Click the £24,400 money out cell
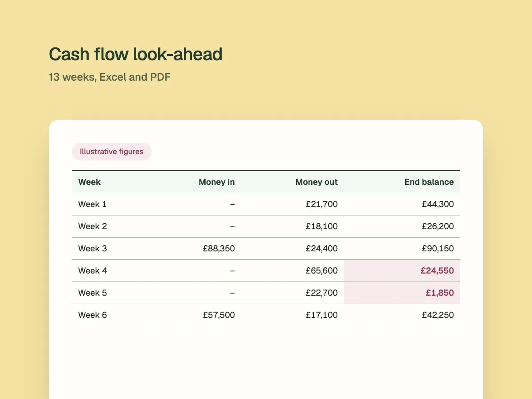Image resolution: width=532 pixels, height=399 pixels. point(322,249)
